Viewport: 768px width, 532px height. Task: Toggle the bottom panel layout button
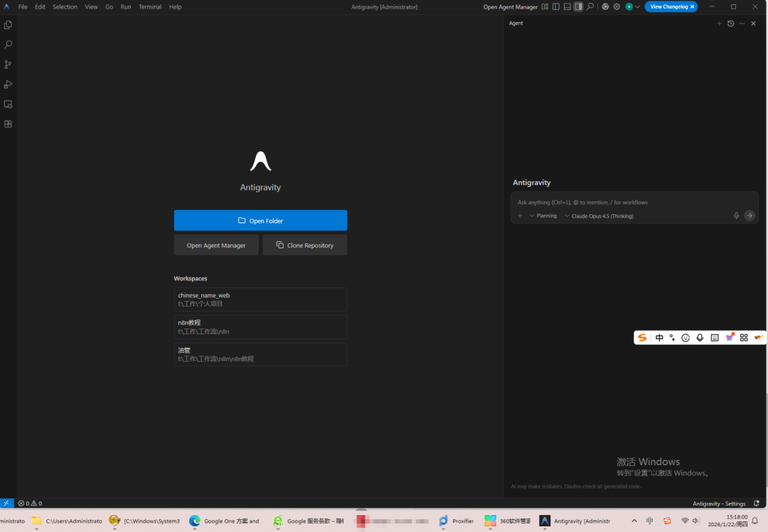[567, 6]
